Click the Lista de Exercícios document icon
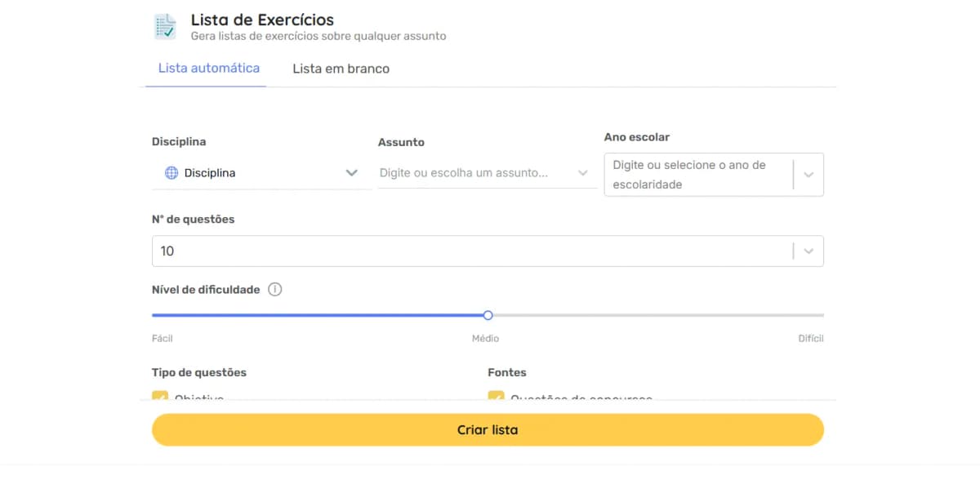 coord(165,26)
